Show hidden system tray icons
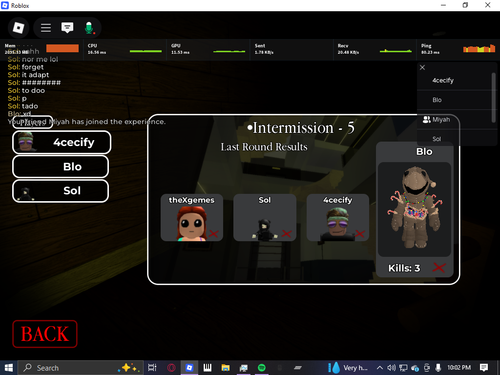This screenshot has height=375, width=500. (380, 368)
